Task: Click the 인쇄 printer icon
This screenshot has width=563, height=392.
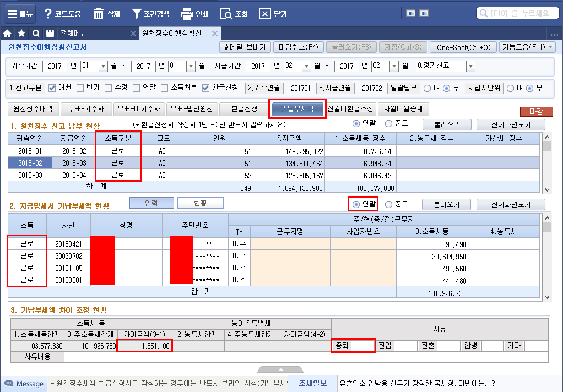Action: (x=186, y=14)
